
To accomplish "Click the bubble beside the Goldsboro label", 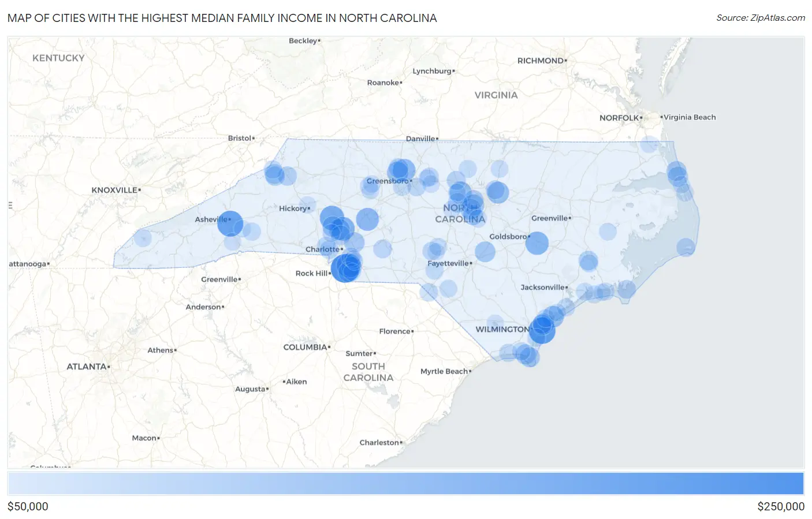I will point(537,243).
